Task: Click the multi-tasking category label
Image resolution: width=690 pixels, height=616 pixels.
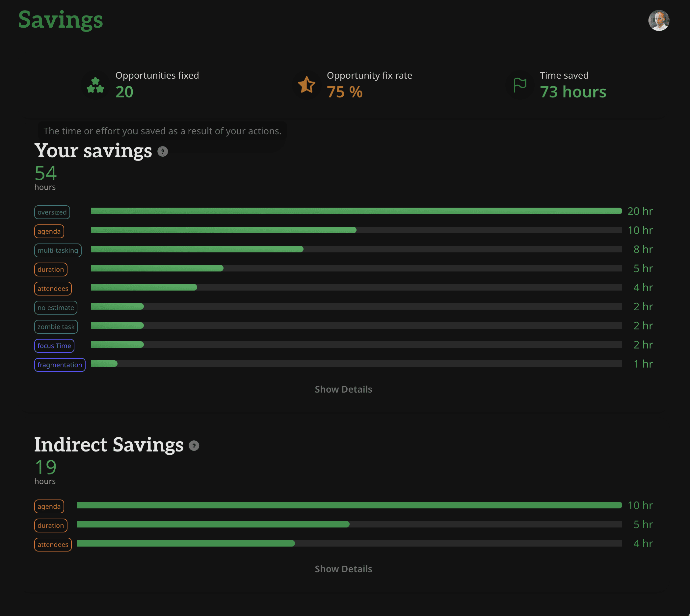Action: click(58, 250)
